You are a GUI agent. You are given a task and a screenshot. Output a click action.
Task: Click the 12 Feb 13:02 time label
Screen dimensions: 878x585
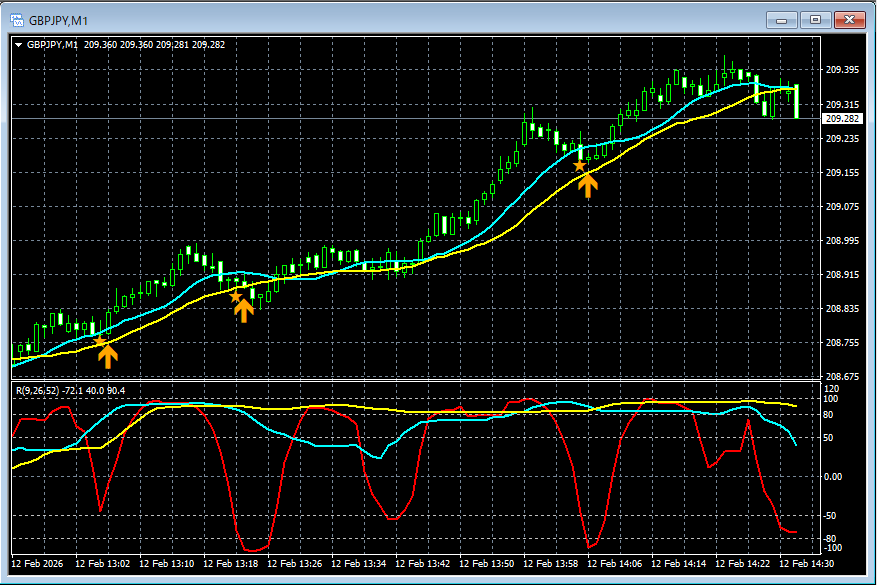click(102, 564)
